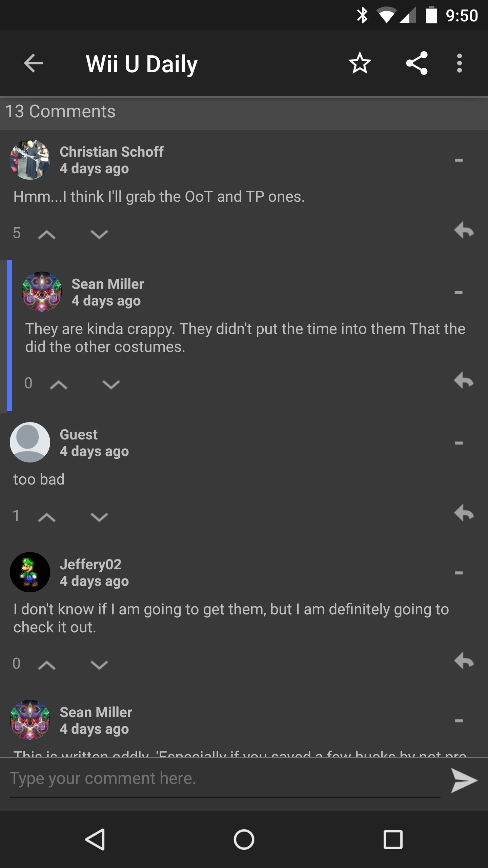This screenshot has width=488, height=868.
Task: Send the comment with arrow icon
Action: [464, 781]
